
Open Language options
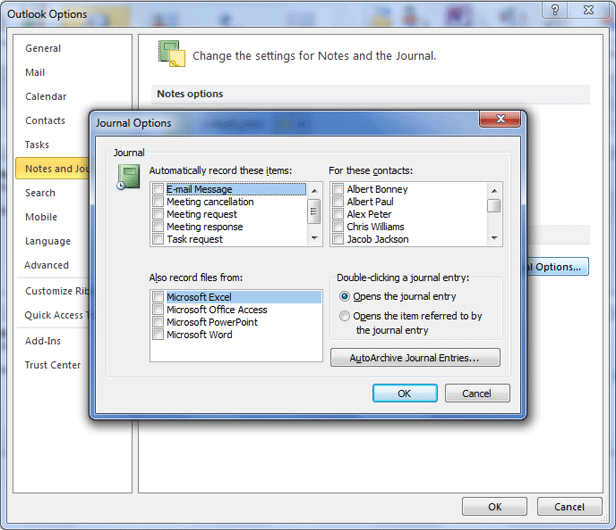pyautogui.click(x=48, y=241)
